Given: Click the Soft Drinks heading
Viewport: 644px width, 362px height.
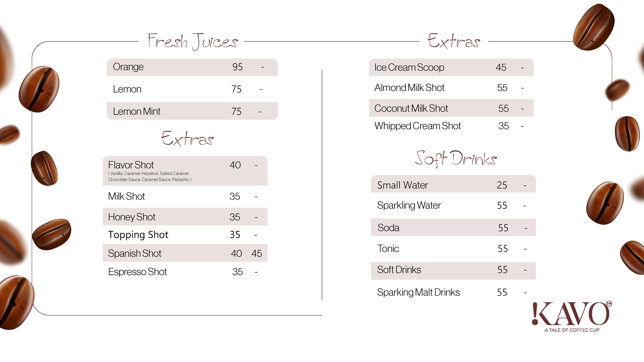Looking at the screenshot, I should pyautogui.click(x=456, y=159).
